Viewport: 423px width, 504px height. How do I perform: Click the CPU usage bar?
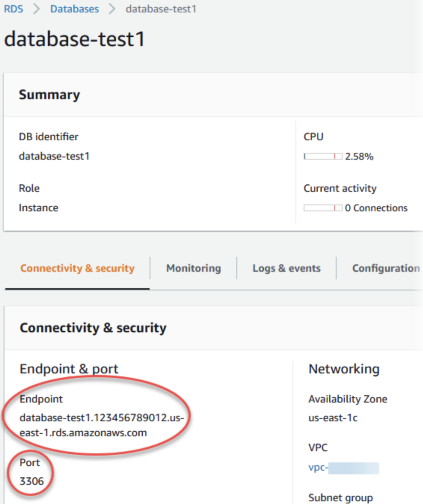coord(323,156)
